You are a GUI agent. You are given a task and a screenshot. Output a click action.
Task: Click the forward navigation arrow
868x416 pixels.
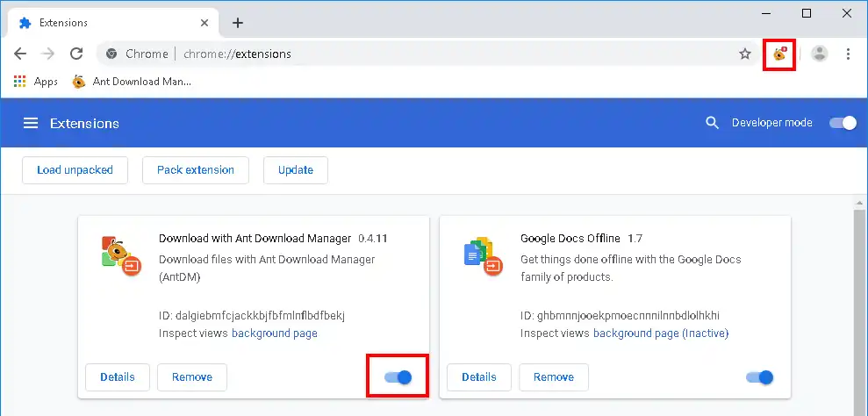[48, 54]
